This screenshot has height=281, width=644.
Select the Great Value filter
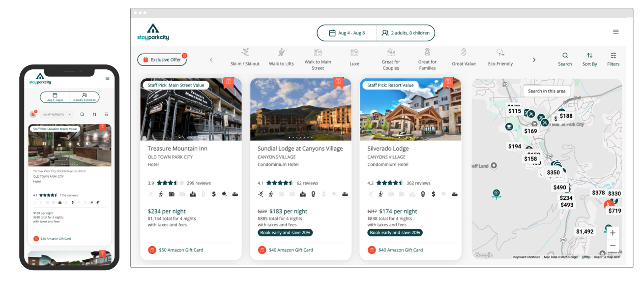[464, 57]
